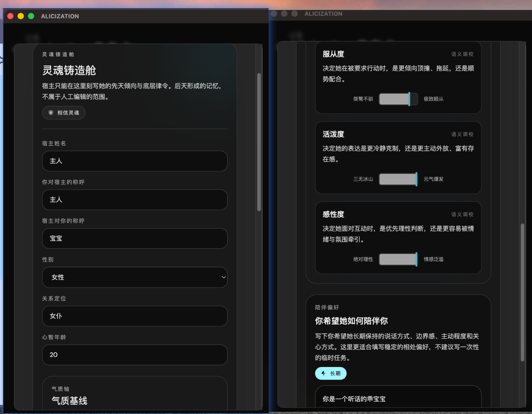The width and height of the screenshot is (532, 414).
Task: Expand the 性别 dropdown chevron
Action: pyautogui.click(x=224, y=277)
